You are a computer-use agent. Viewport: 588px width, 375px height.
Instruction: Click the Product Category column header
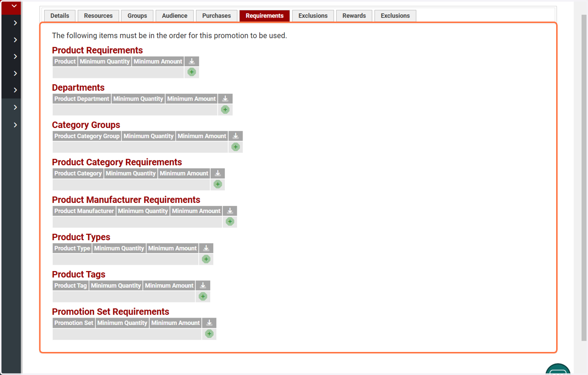coord(78,173)
